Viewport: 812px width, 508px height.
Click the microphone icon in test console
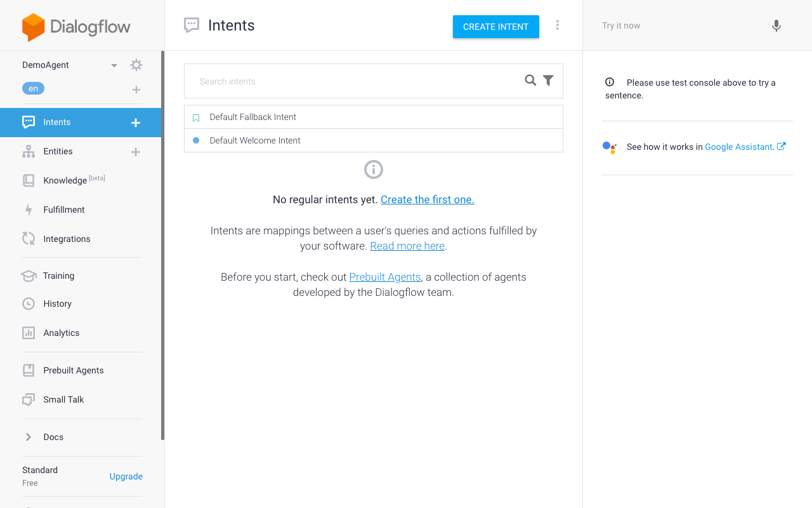[776, 26]
